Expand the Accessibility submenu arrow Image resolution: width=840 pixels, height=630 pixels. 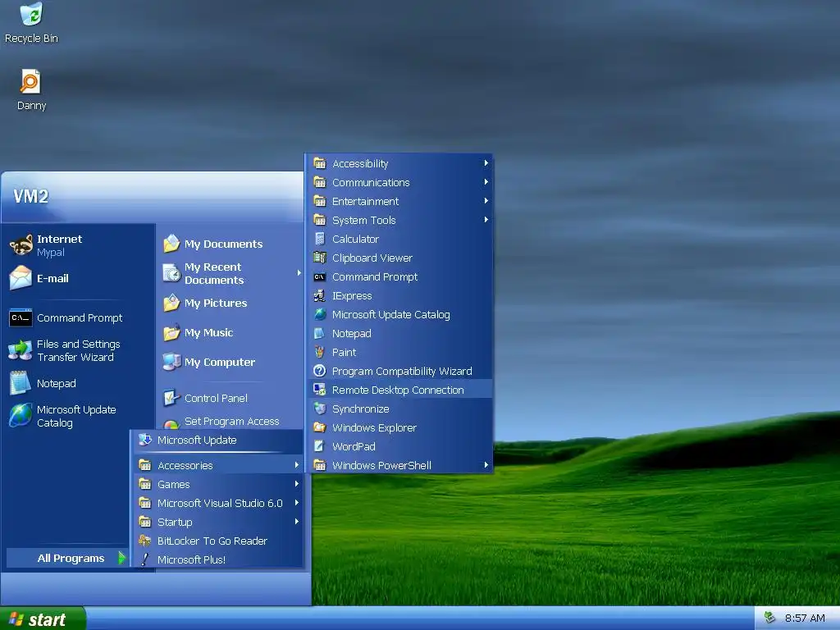pyautogui.click(x=486, y=163)
